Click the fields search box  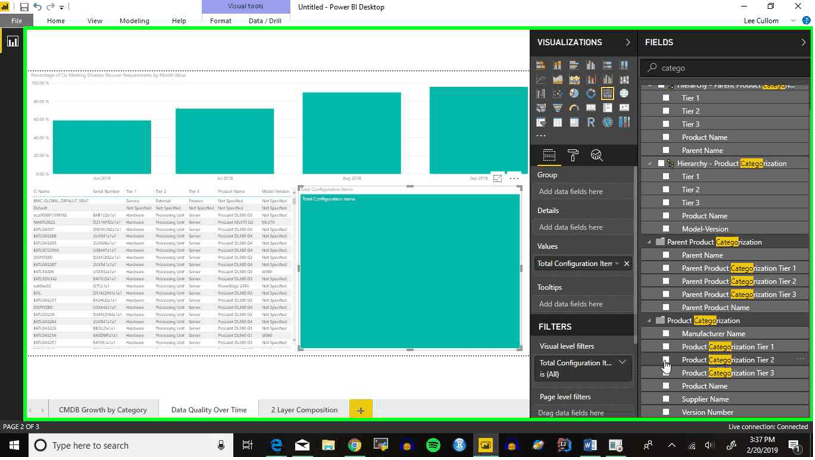(x=725, y=68)
